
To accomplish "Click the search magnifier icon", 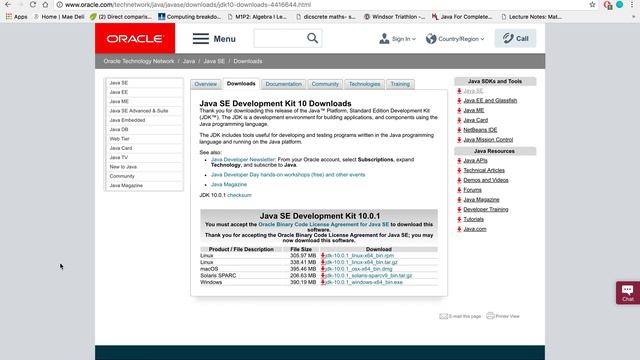I will (x=312, y=38).
